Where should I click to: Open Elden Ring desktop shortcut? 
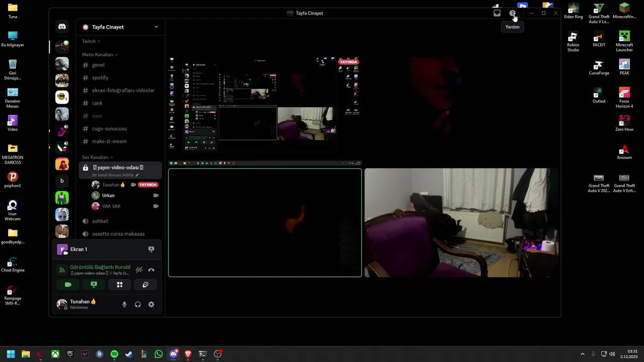click(573, 11)
